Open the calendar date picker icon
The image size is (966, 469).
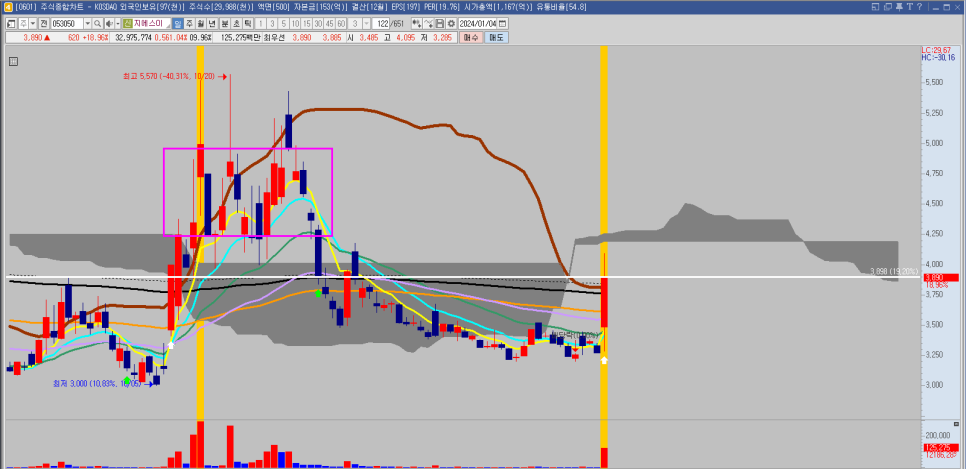pyautogui.click(x=503, y=23)
